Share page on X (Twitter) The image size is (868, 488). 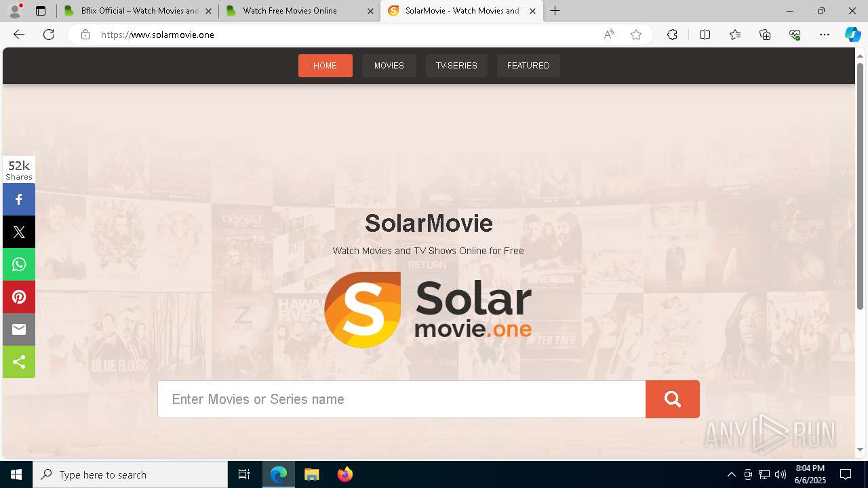click(19, 232)
